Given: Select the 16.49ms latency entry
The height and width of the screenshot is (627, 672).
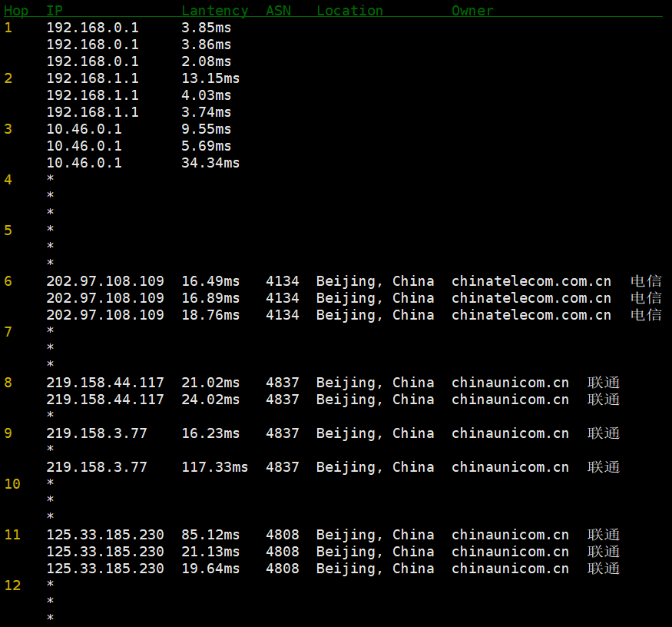Looking at the screenshot, I should click(x=210, y=281).
